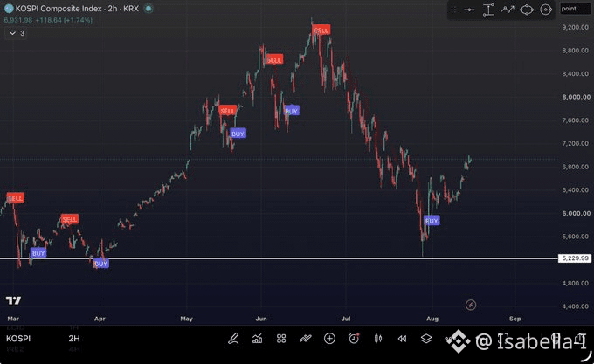This screenshot has width=594, height=364.
Task: Click the KOSPI symbol logo icon
Action: tap(9, 9)
